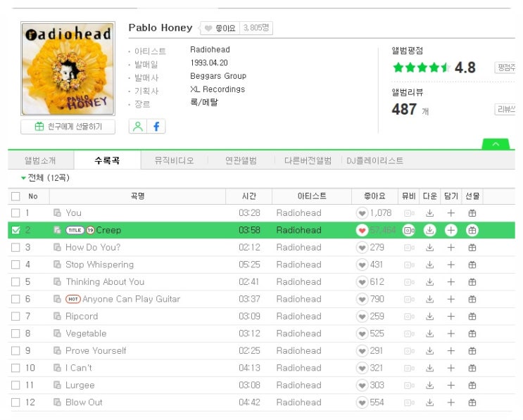This screenshot has height=420, width=523.
Task: Go to the DJ플레이리스트 tab
Action: [374, 160]
